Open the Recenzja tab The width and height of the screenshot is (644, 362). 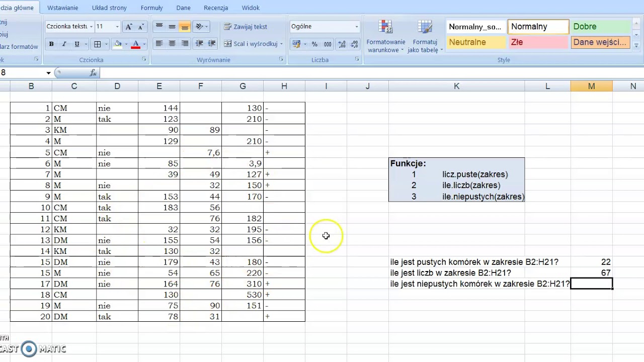(216, 8)
